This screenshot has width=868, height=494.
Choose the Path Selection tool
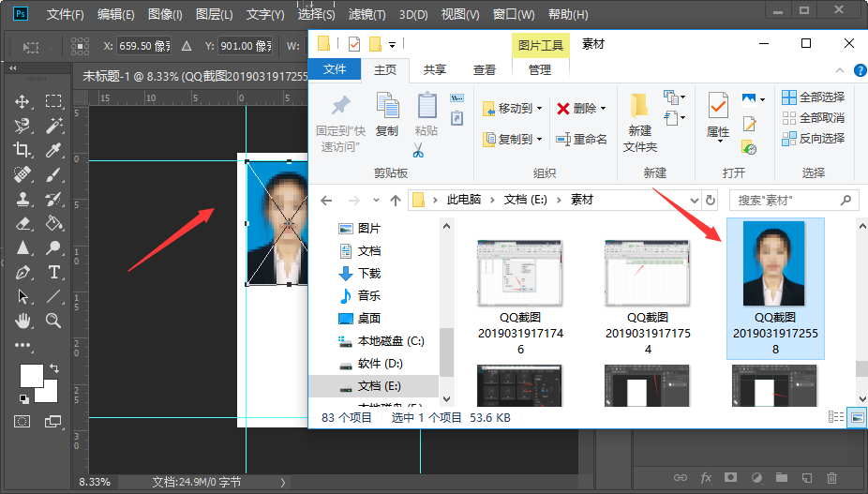click(22, 296)
